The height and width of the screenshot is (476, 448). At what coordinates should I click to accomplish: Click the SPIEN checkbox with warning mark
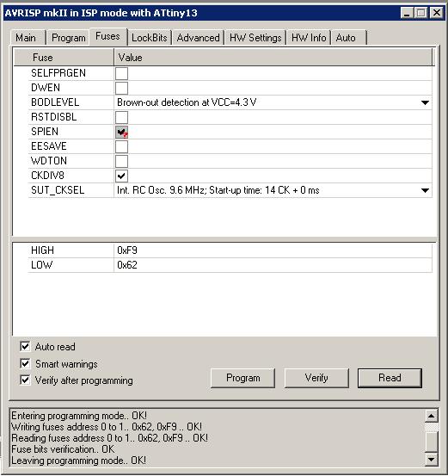(x=121, y=132)
